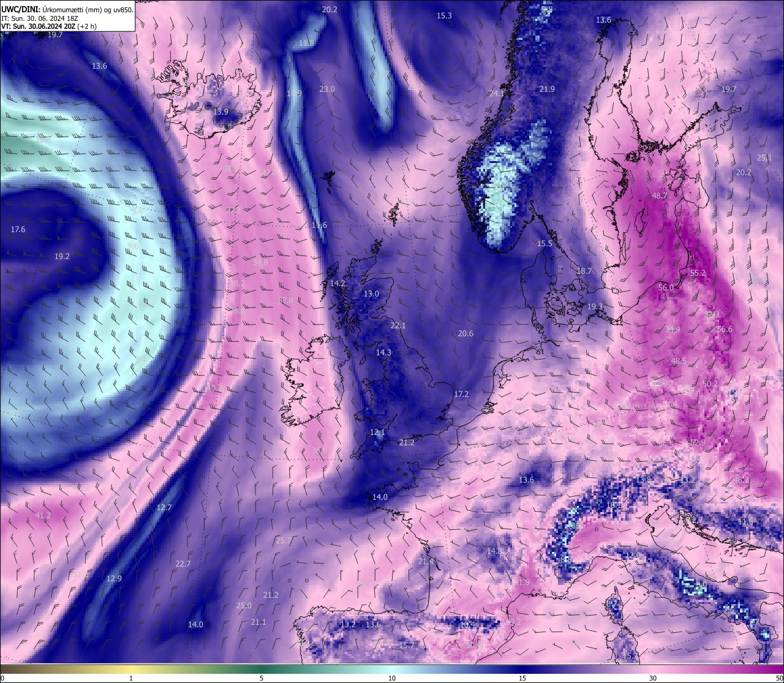Image resolution: width=784 pixels, height=683 pixels.
Task: Click the 19.3 value label
Action: [x=595, y=306]
